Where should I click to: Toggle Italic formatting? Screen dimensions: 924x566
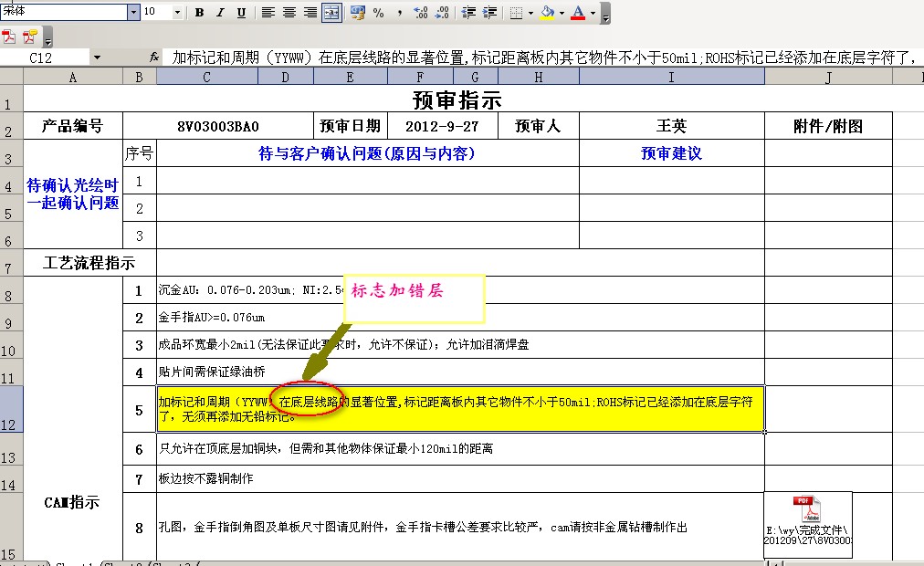(220, 13)
